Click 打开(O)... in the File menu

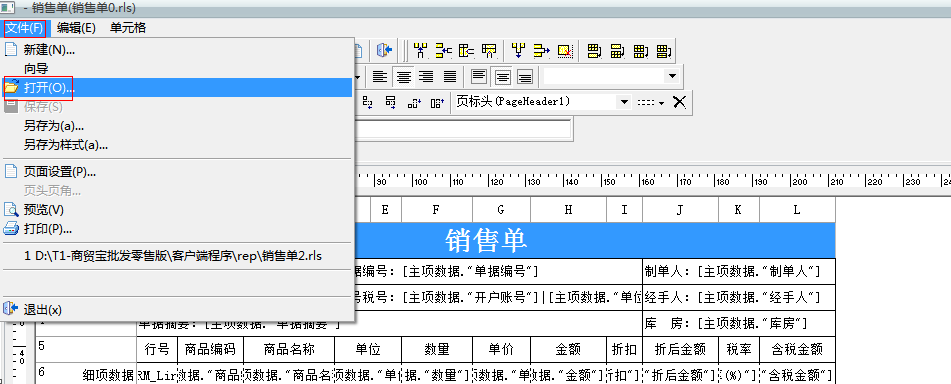(x=178, y=87)
